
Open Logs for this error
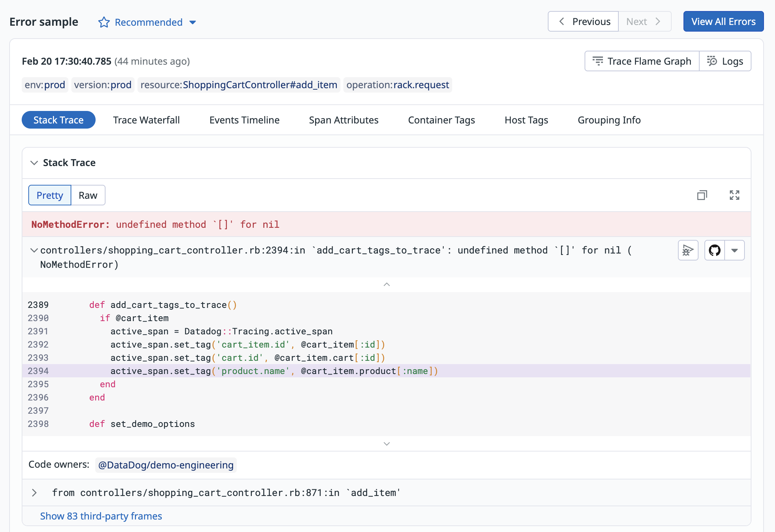725,61
